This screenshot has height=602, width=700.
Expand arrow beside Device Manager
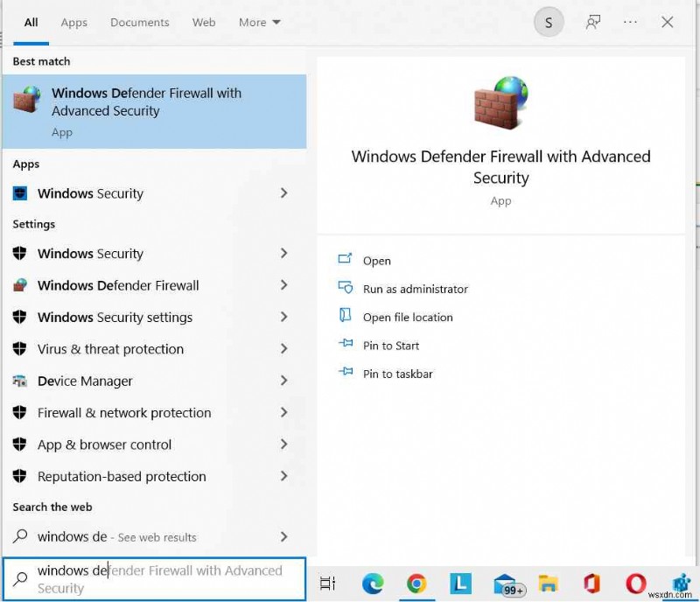pos(283,381)
